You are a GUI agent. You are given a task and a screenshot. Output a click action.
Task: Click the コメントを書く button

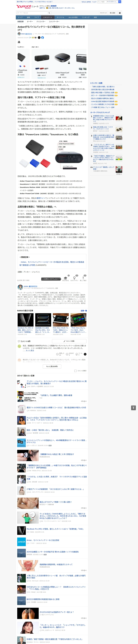point(69,341)
